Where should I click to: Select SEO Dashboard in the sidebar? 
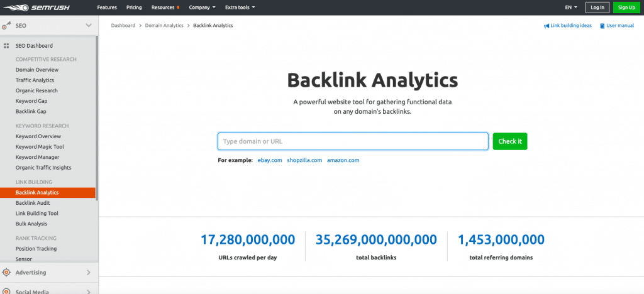coord(34,46)
